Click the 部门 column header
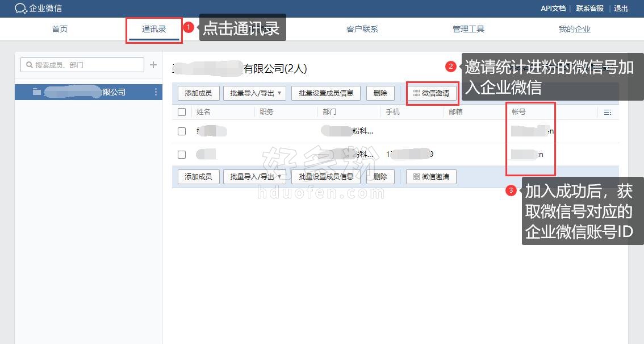644x344 pixels. (x=329, y=112)
